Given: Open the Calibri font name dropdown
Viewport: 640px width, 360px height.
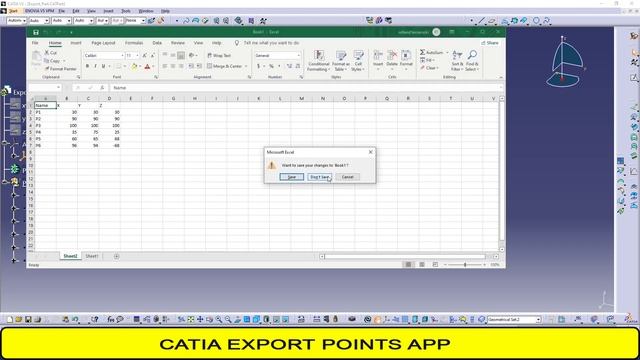Looking at the screenshot, I should 122,56.
